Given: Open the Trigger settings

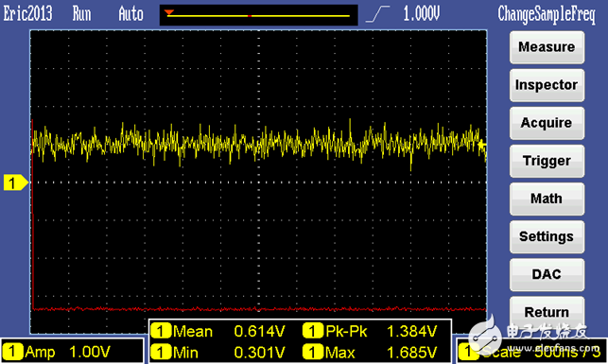Looking at the screenshot, I should 547,161.
